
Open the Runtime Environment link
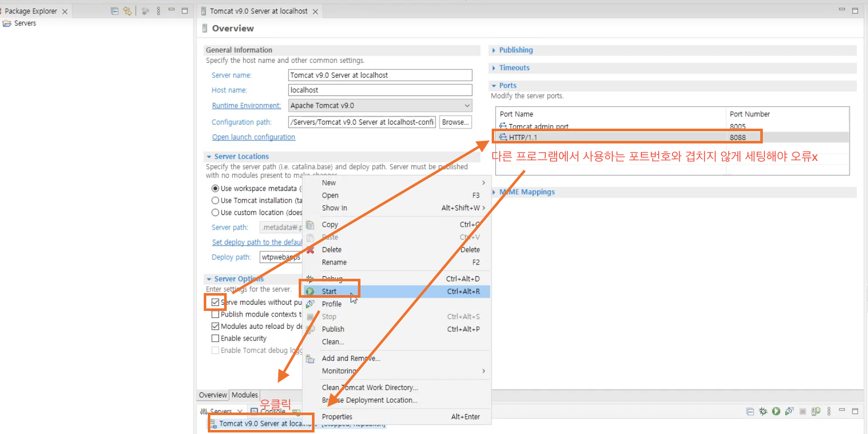click(x=246, y=106)
